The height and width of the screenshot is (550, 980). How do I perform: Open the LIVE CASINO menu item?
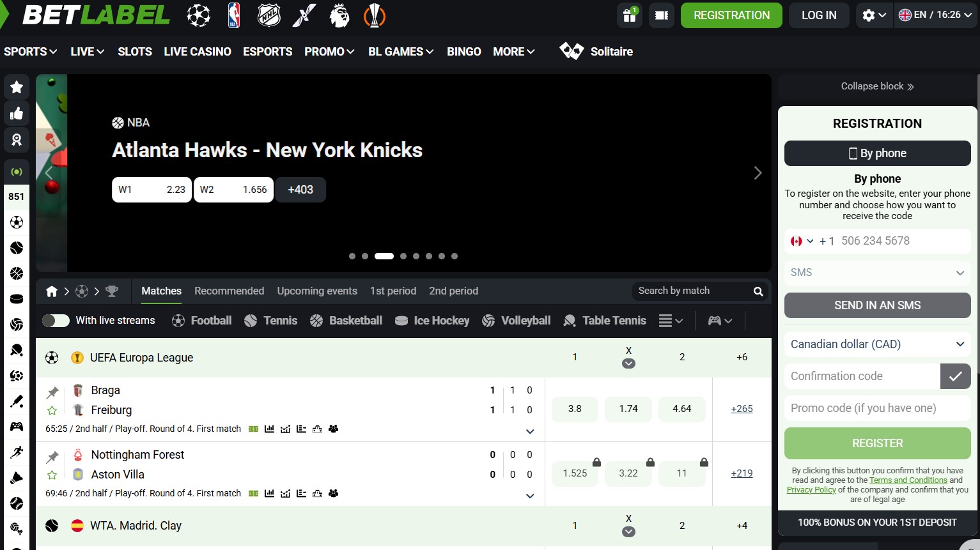pyautogui.click(x=198, y=52)
